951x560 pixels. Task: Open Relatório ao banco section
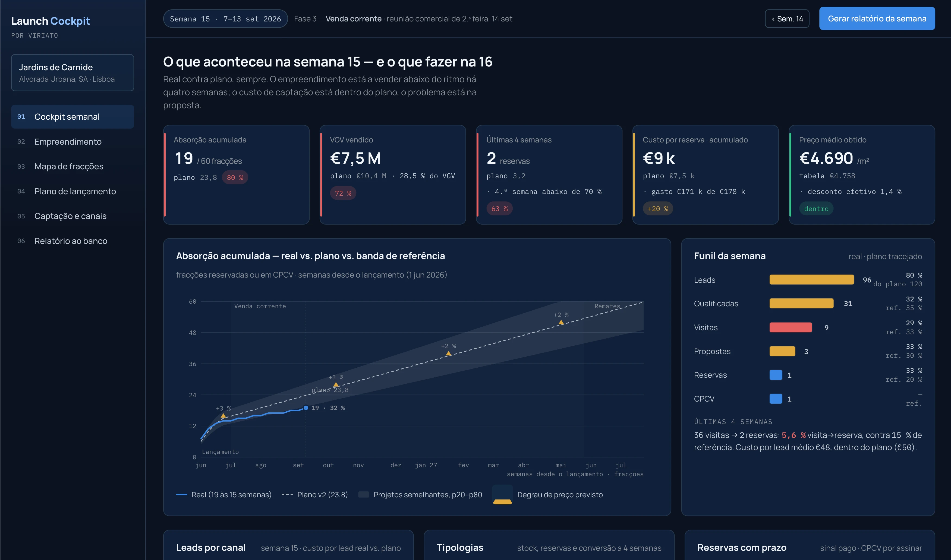[x=73, y=241]
